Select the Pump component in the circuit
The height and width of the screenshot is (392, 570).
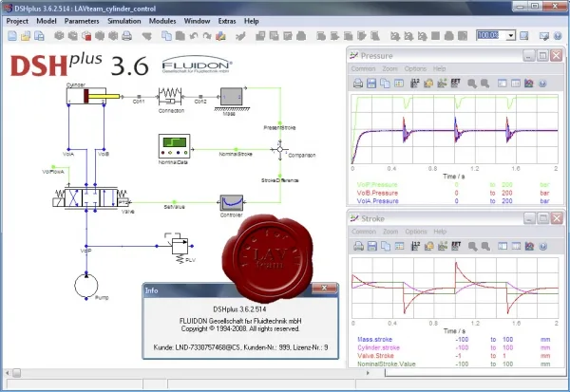click(86, 286)
